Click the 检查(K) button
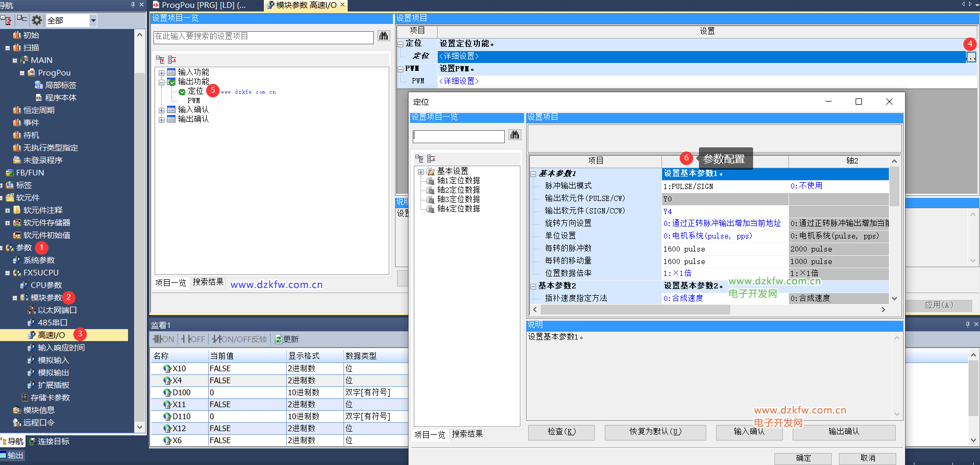 click(x=561, y=432)
